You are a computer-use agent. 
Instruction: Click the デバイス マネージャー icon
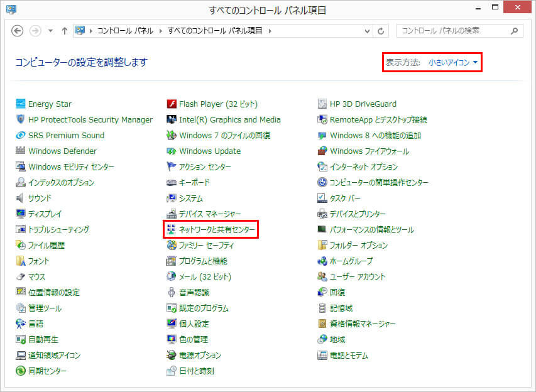[x=172, y=214]
